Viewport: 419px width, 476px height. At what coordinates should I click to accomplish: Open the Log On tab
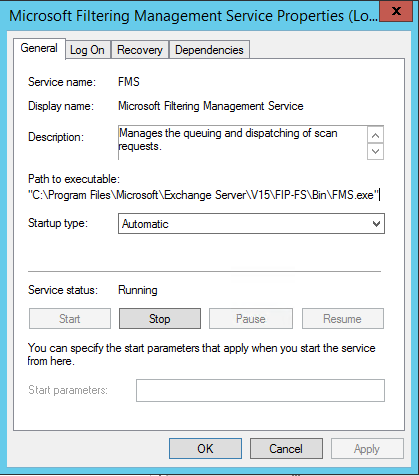click(87, 50)
